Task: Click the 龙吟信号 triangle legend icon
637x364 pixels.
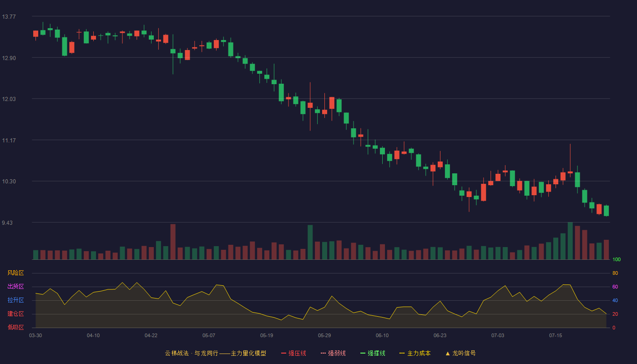Action: coord(448,353)
